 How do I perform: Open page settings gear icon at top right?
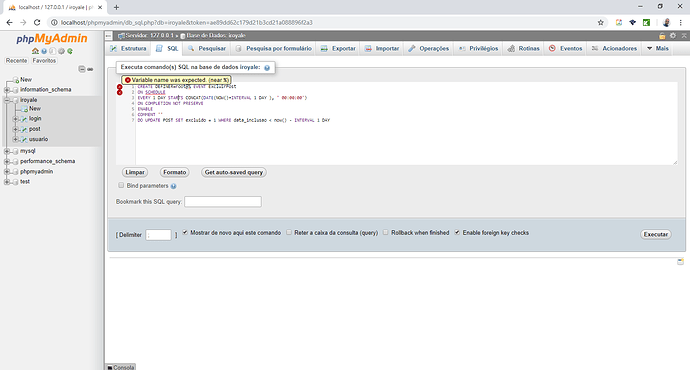coord(673,36)
